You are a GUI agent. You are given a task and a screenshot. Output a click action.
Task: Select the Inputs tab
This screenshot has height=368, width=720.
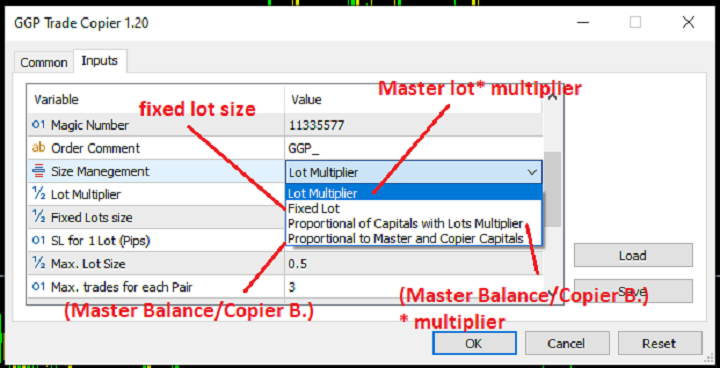[100, 61]
